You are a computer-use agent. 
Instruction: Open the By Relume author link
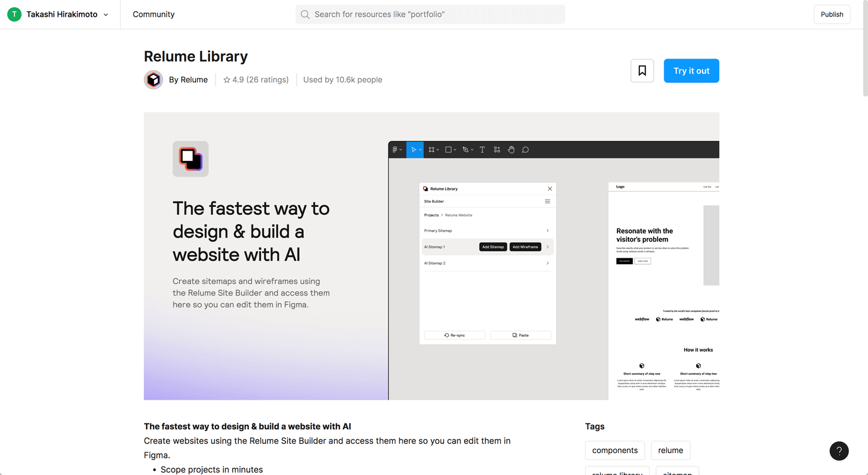tap(188, 80)
